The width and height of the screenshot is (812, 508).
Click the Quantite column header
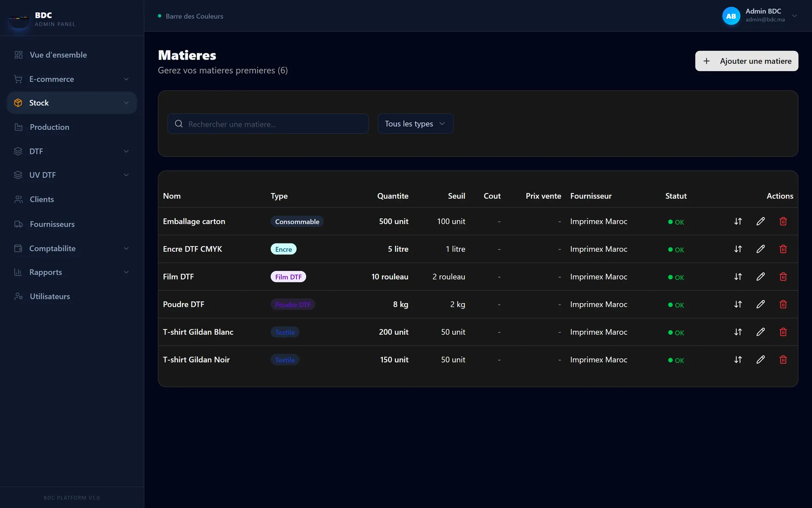tap(392, 196)
